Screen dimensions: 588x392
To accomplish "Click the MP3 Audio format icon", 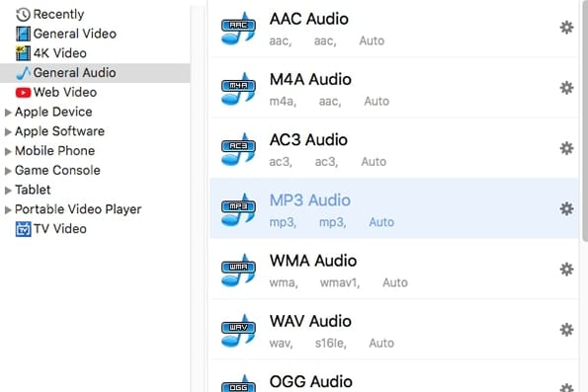I will pyautogui.click(x=238, y=209).
